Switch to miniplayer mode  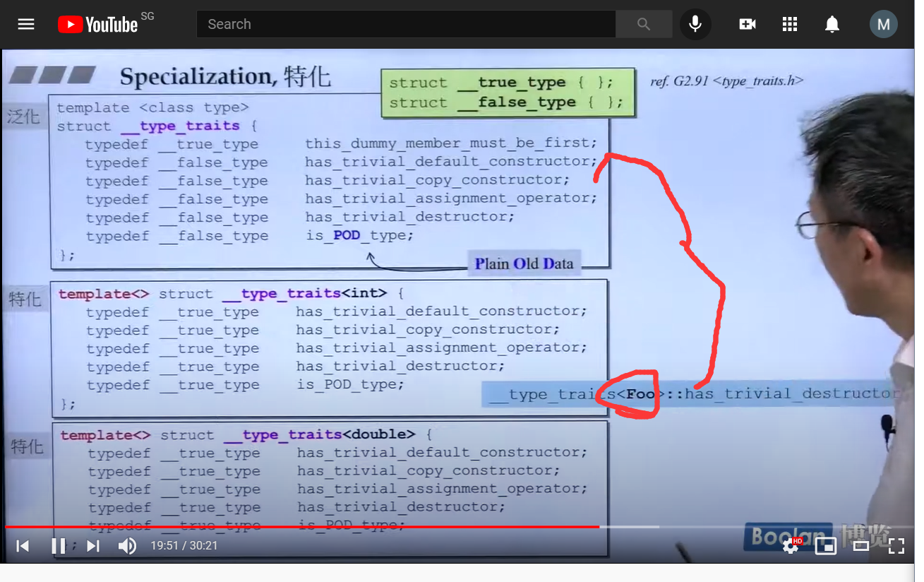click(x=826, y=545)
